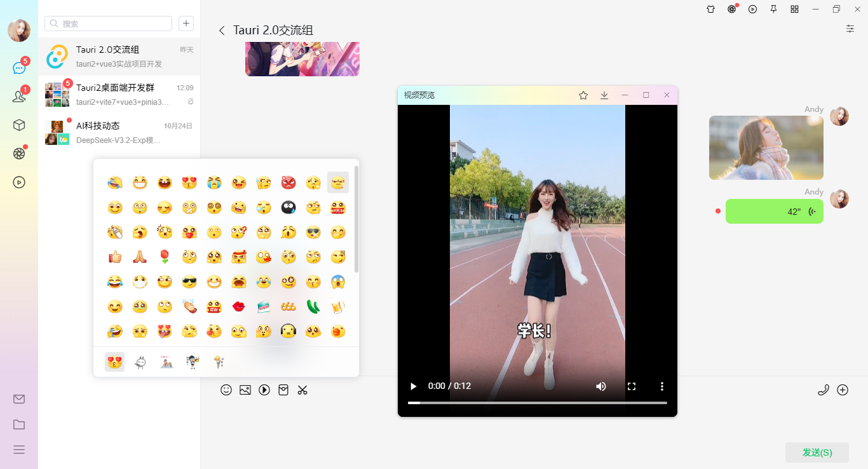Click Andy's avatar beside the voice message

(839, 199)
